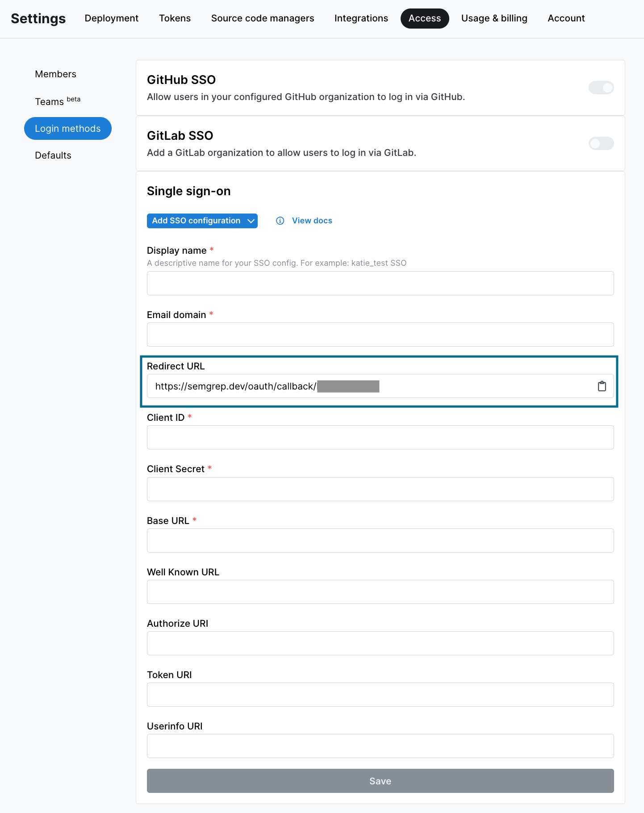Open Source code managers tab
The image size is (644, 813).
(262, 18)
